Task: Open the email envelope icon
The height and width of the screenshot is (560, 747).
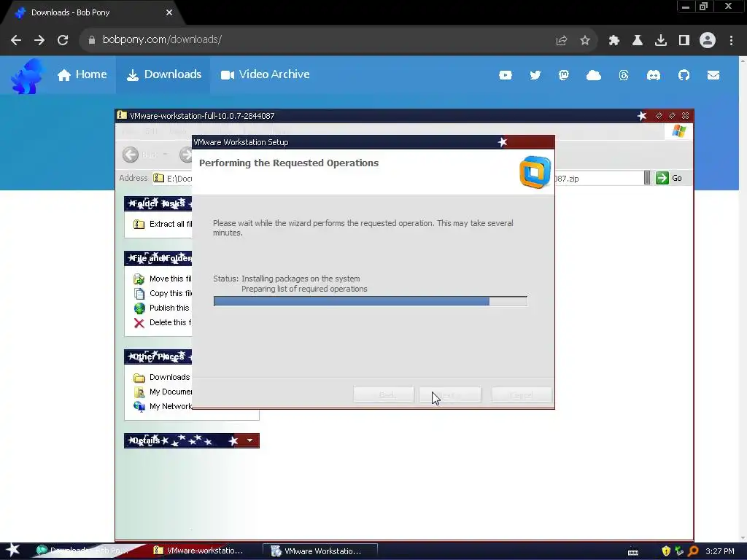Action: [713, 75]
